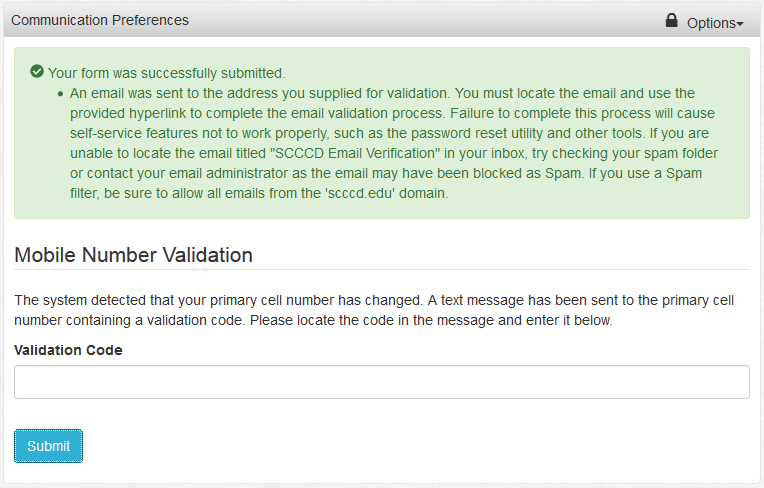Click the Communication Preferences panel title

(x=100, y=20)
